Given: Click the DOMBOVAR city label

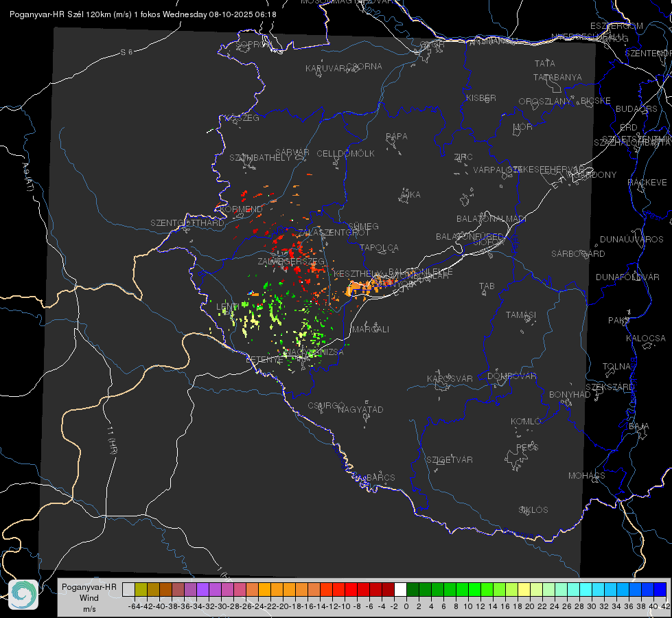Looking at the screenshot, I should point(511,376).
